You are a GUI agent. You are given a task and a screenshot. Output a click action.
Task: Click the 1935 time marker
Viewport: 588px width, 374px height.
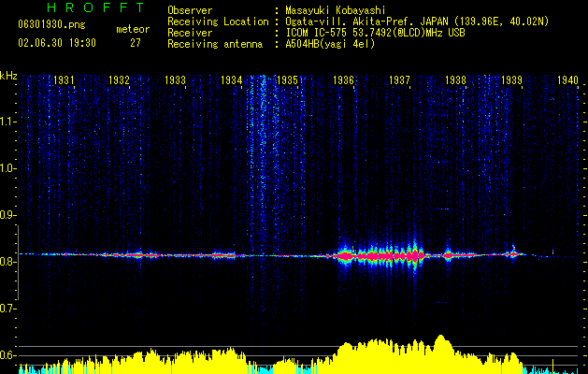[287, 80]
